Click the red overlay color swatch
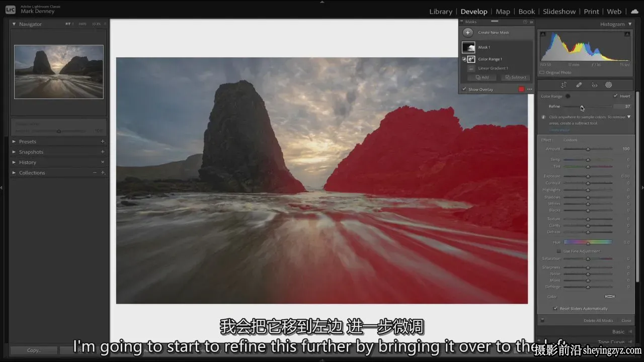Screen dimensions: 644x362 [x=521, y=89]
